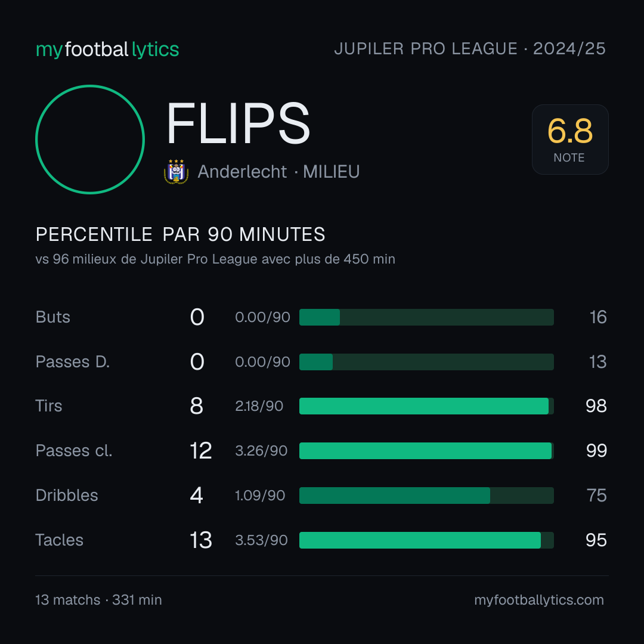644x644 pixels.
Task: Click the myfootballytics logo
Action: click(x=107, y=49)
